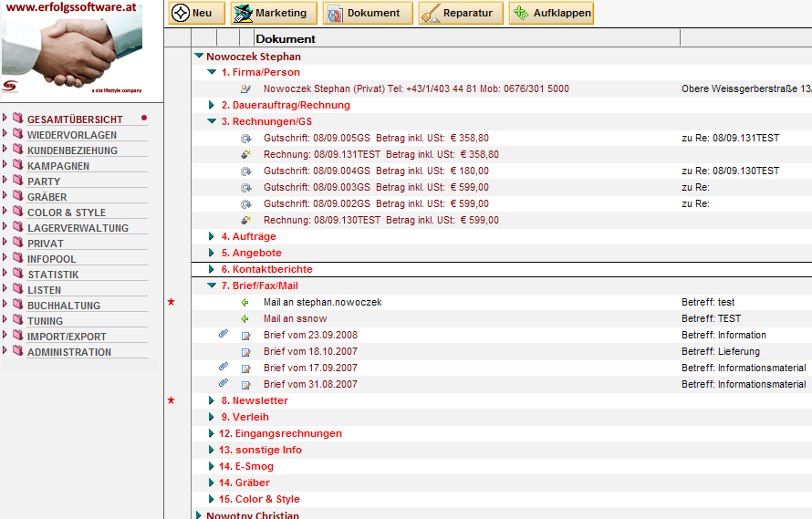Open the Reparatur broom tool
The height and width of the screenshot is (519, 812).
(x=461, y=14)
